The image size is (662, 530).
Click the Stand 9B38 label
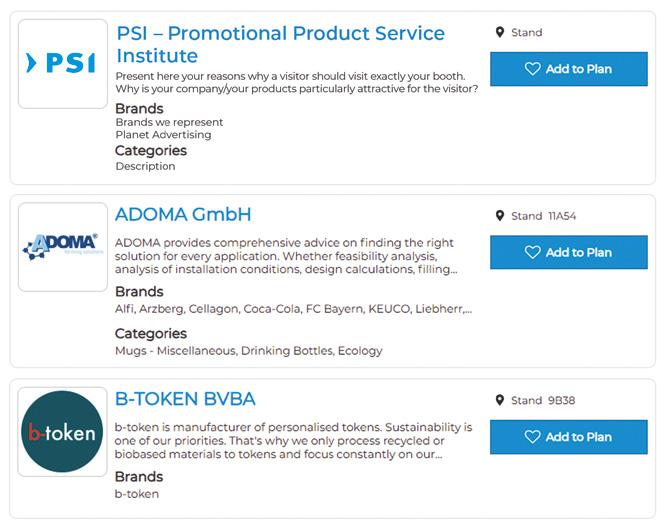(x=543, y=401)
